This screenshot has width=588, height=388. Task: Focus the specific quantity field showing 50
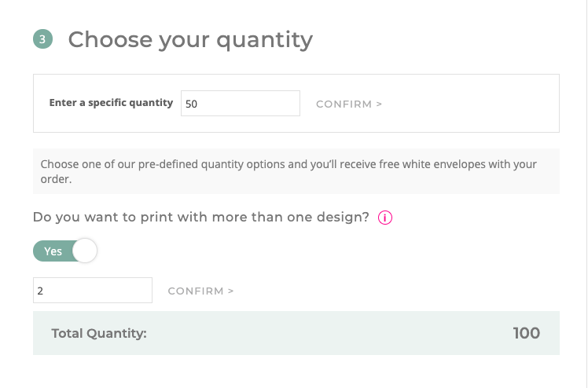[x=241, y=104]
